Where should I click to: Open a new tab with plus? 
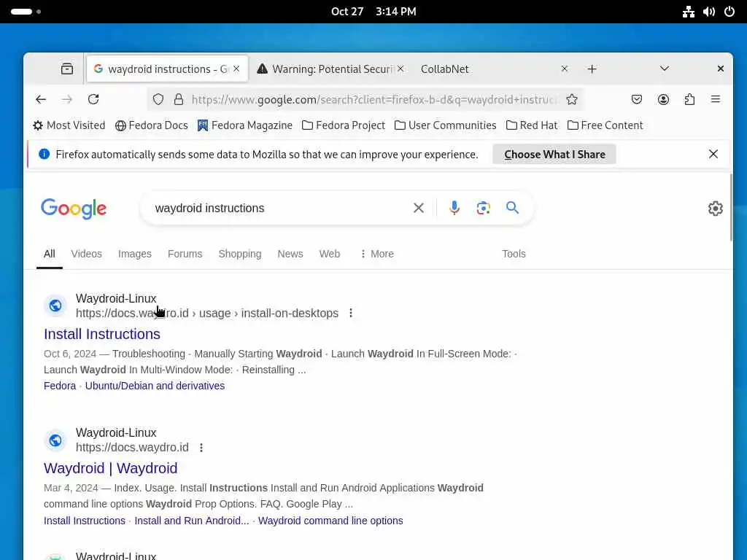pyautogui.click(x=592, y=69)
